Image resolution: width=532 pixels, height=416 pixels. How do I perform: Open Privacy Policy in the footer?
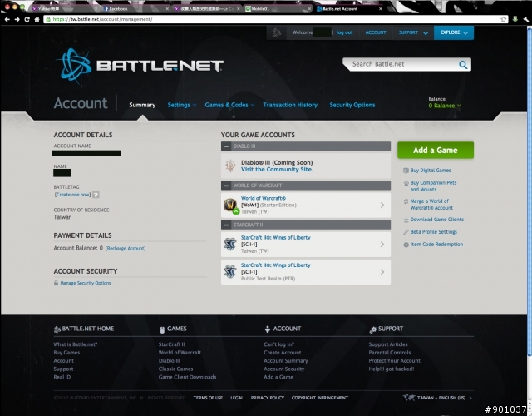tap(268, 398)
